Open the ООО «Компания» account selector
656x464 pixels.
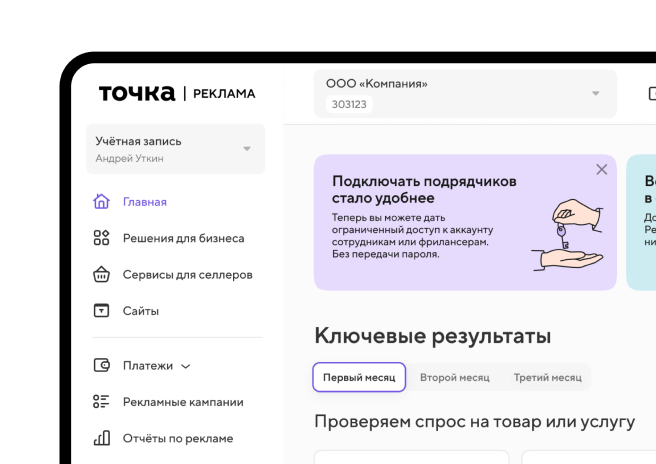tap(465, 94)
